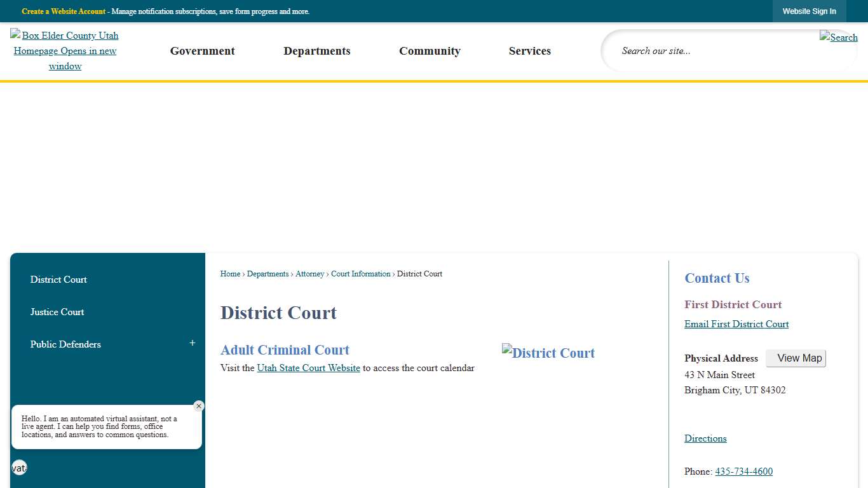Open the virtual assistant chat avatar
Screen dimensions: 868x488
19,468
